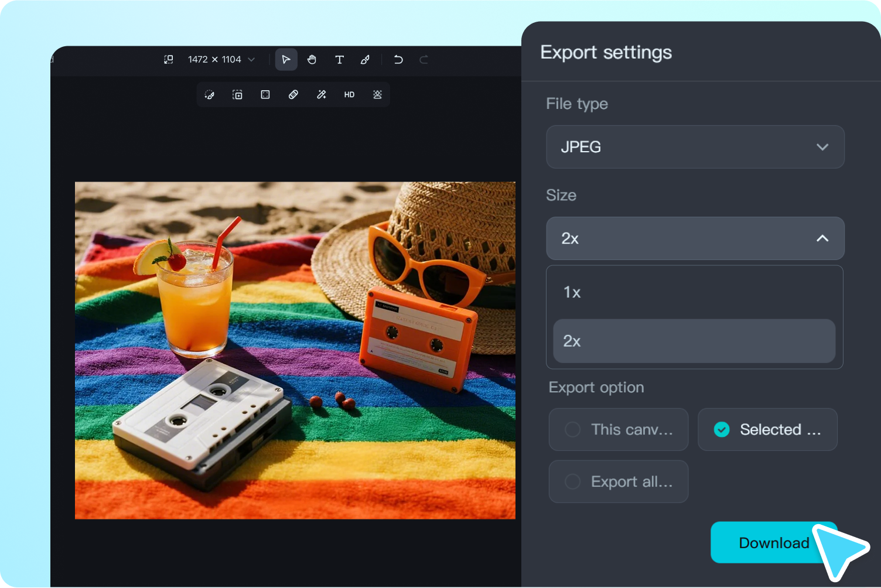This screenshot has width=881, height=588.
Task: Select the arrow selection tool
Action: tap(286, 59)
